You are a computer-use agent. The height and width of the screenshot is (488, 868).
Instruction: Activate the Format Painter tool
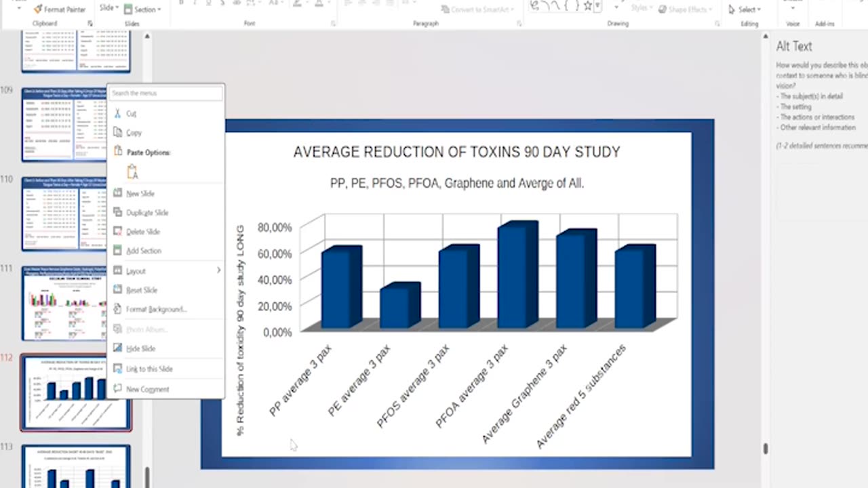(x=60, y=9)
